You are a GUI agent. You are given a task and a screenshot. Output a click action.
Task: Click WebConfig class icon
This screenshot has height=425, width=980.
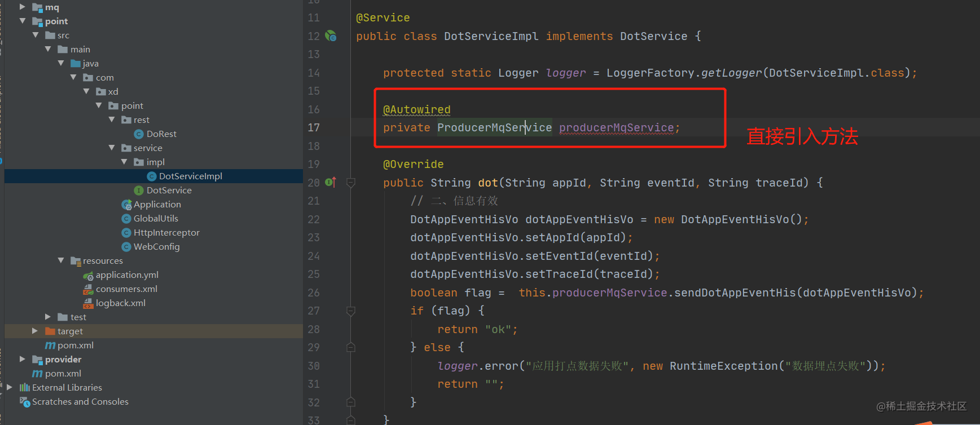126,247
